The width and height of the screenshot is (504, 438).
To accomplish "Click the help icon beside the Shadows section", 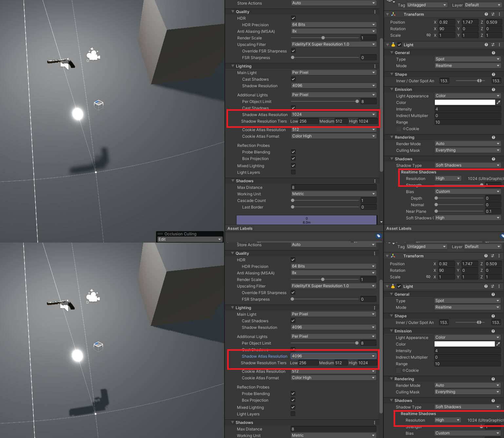I will 494,159.
